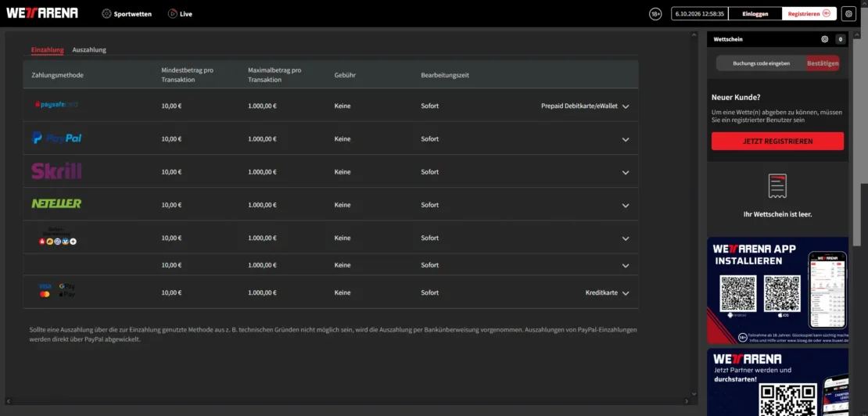The image size is (868, 416).
Task: Click the Neteller logo
Action: tap(56, 203)
